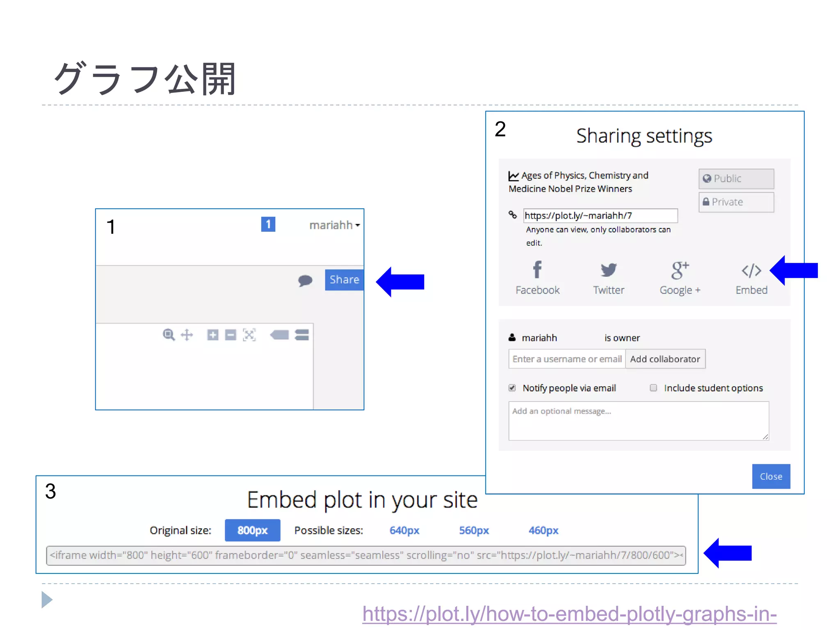The width and height of the screenshot is (840, 630).
Task: Click 'Ages of Physics, Chemistry and' title text
Action: [585, 176]
